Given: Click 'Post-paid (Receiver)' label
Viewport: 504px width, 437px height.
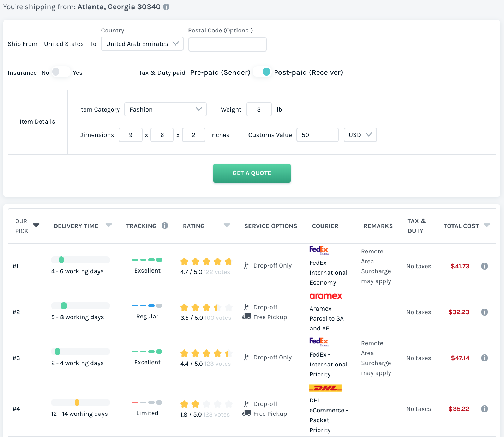Looking at the screenshot, I should 308,72.
